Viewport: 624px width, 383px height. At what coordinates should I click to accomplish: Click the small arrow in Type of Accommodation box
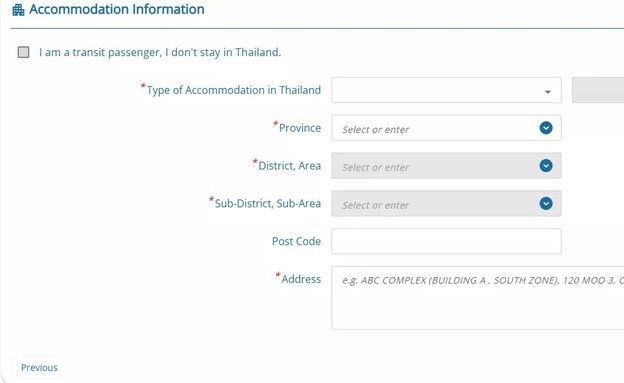[548, 92]
